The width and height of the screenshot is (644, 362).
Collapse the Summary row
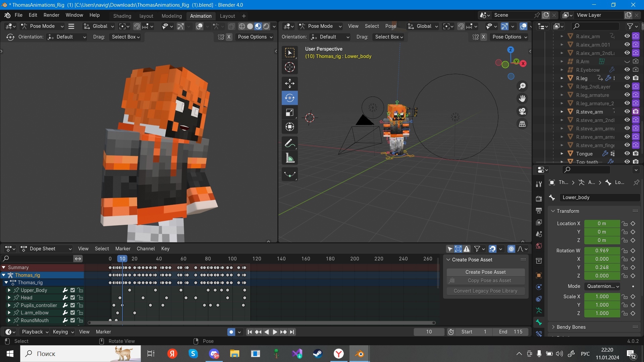coord(4,267)
